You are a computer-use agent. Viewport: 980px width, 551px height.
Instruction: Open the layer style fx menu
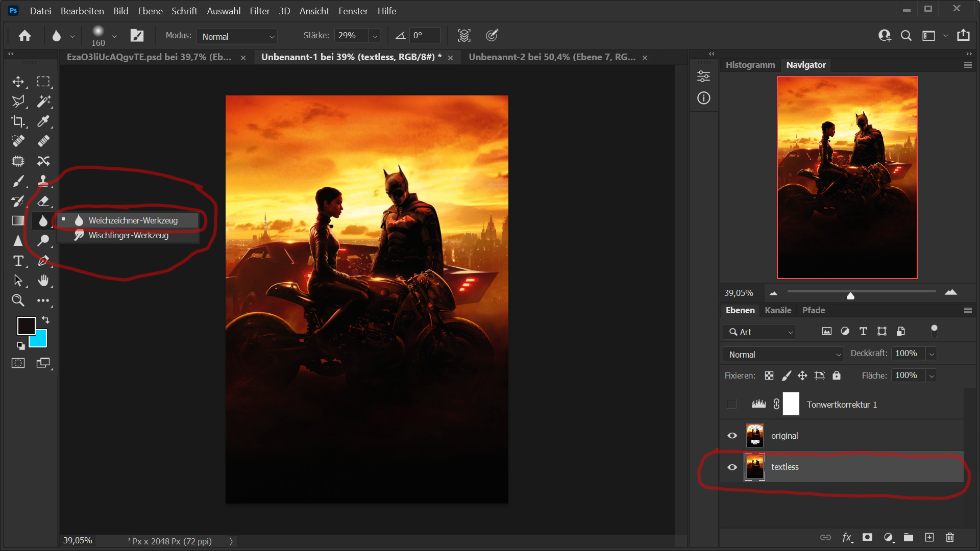tap(847, 537)
